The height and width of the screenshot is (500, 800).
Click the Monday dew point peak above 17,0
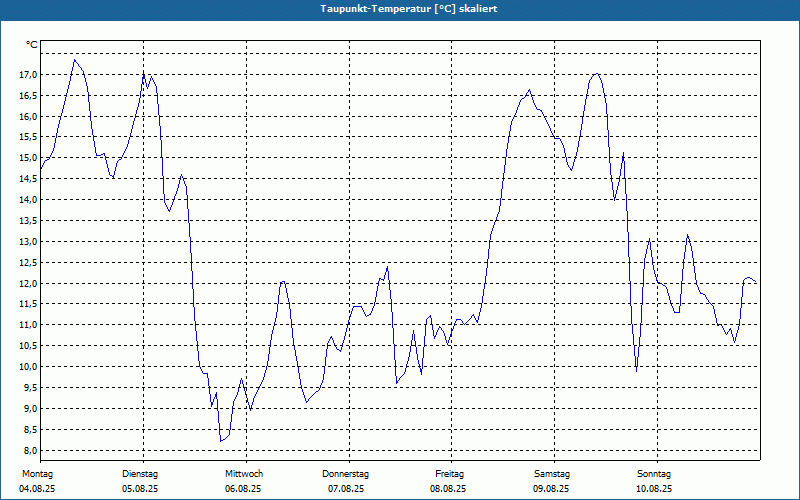pyautogui.click(x=74, y=60)
